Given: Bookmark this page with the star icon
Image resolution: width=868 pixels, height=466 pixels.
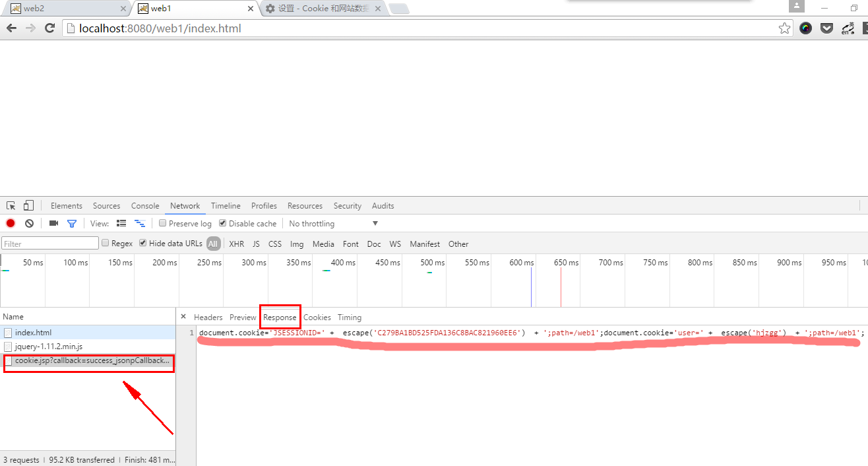Looking at the screenshot, I should point(784,28).
